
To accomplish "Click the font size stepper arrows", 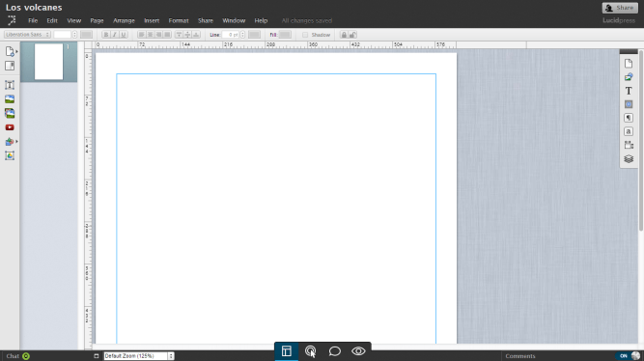I will tap(74, 35).
